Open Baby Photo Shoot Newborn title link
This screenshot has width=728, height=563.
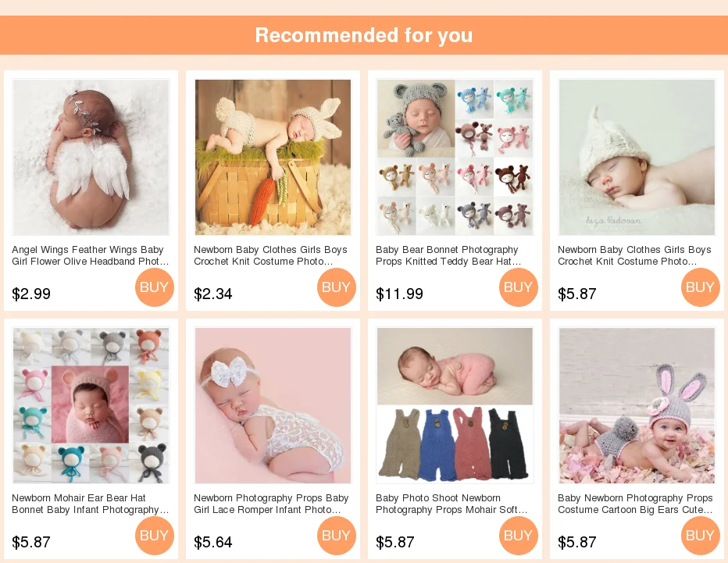[451, 504]
